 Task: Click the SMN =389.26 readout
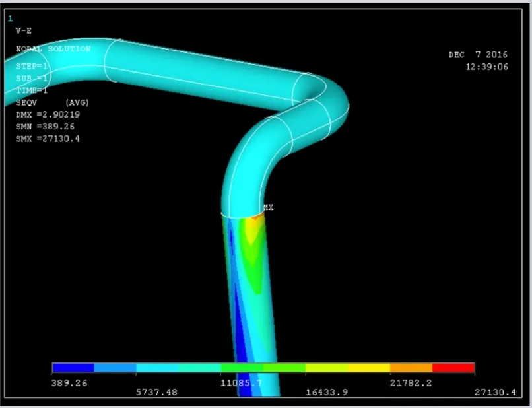tap(45, 126)
